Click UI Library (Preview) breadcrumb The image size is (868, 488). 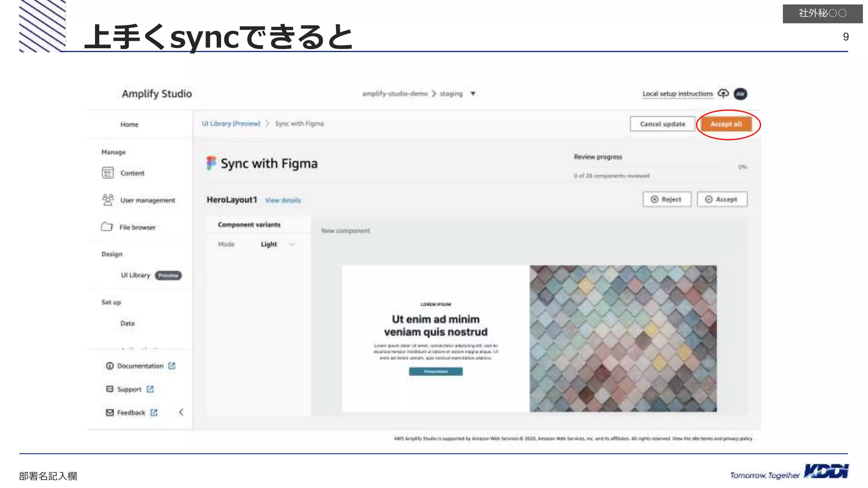point(231,124)
